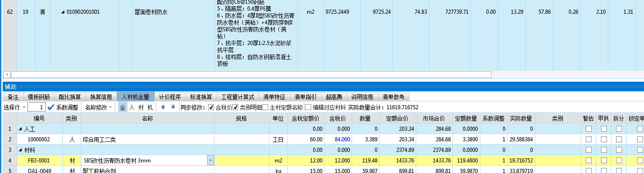The height and width of the screenshot is (173, 644).
Task: Toggle 暂估 checkbox in the 人工 row
Action: pos(589,129)
